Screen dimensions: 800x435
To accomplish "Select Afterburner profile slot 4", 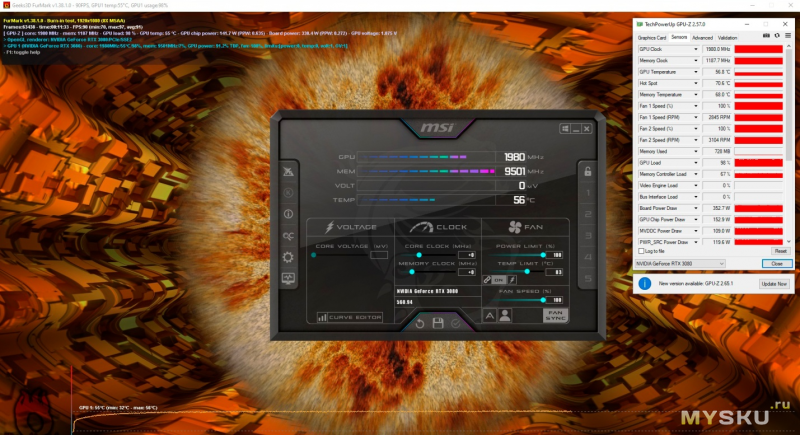I will [588, 257].
